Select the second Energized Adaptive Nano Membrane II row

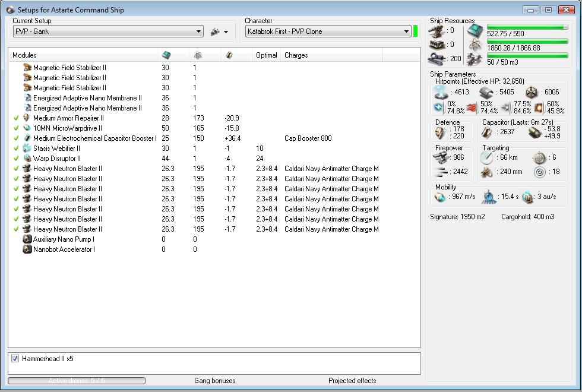(x=214, y=108)
